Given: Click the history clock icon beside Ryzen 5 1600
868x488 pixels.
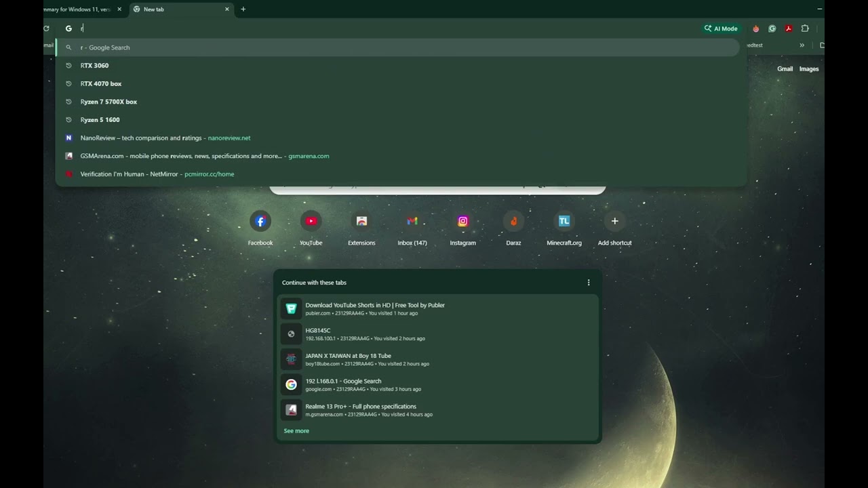Looking at the screenshot, I should click(x=68, y=120).
